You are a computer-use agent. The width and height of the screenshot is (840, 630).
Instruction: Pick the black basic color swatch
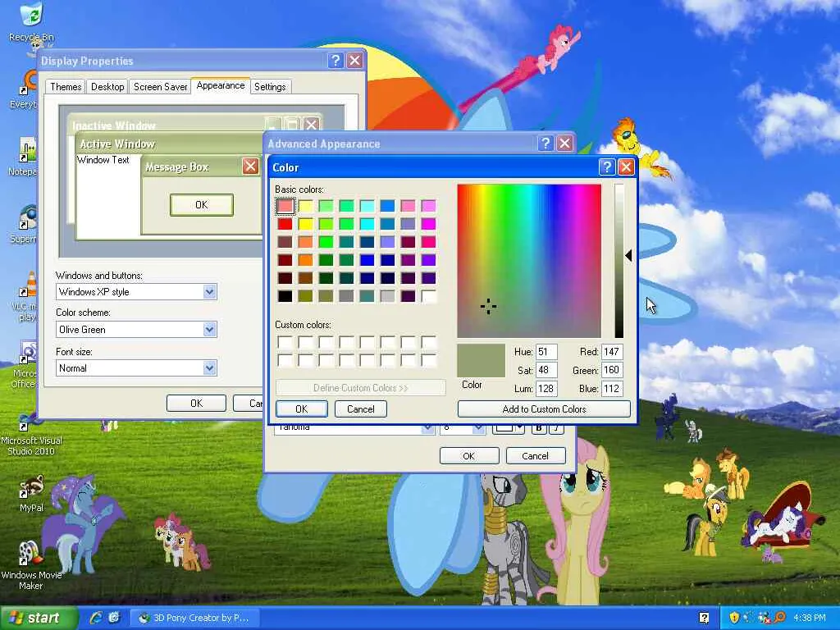click(x=285, y=295)
